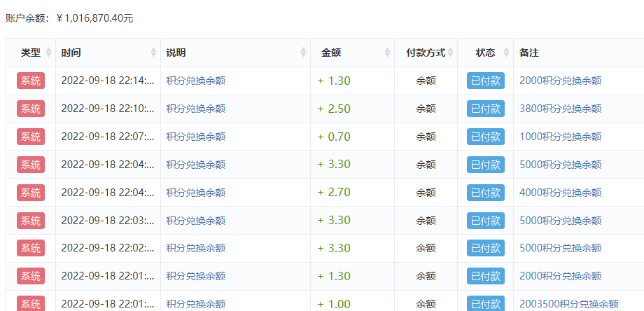Click the 金额 header label
The height and width of the screenshot is (311, 644).
[331, 53]
